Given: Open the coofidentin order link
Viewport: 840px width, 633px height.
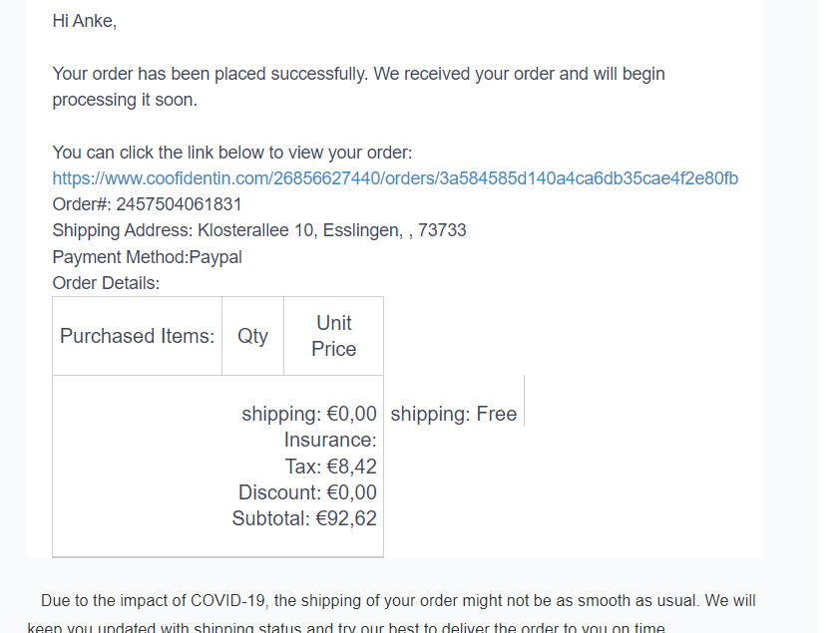Looking at the screenshot, I should pos(395,179).
